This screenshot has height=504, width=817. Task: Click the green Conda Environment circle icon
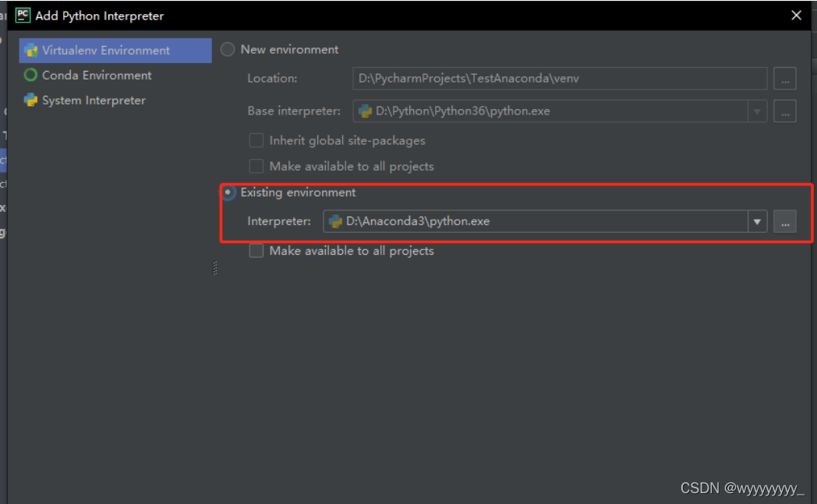point(30,76)
